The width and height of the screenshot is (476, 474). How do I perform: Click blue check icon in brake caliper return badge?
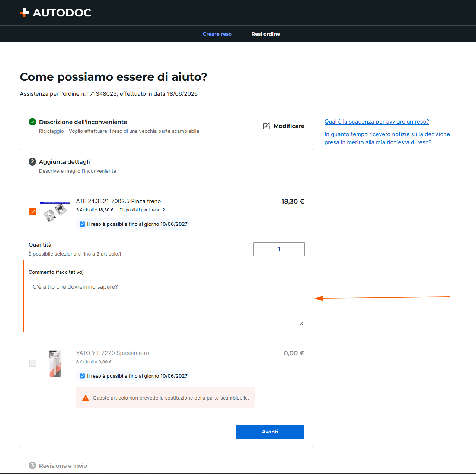tap(82, 224)
